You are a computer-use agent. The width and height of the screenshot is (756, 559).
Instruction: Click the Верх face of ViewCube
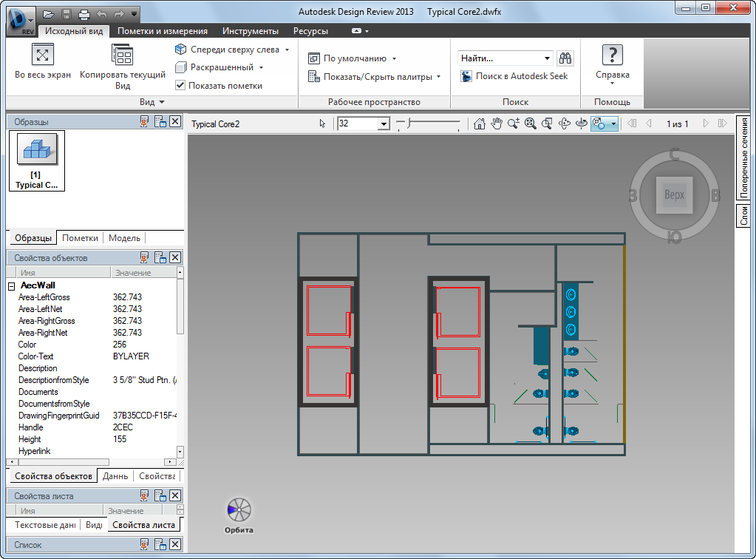[674, 195]
